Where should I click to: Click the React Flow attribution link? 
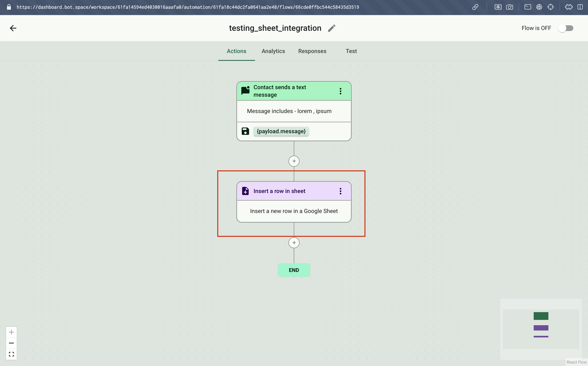point(576,362)
